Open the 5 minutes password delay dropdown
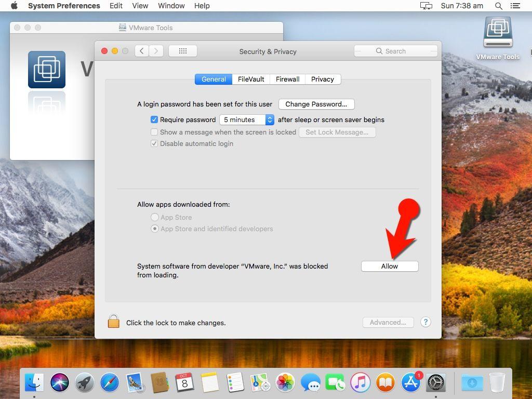 click(247, 120)
